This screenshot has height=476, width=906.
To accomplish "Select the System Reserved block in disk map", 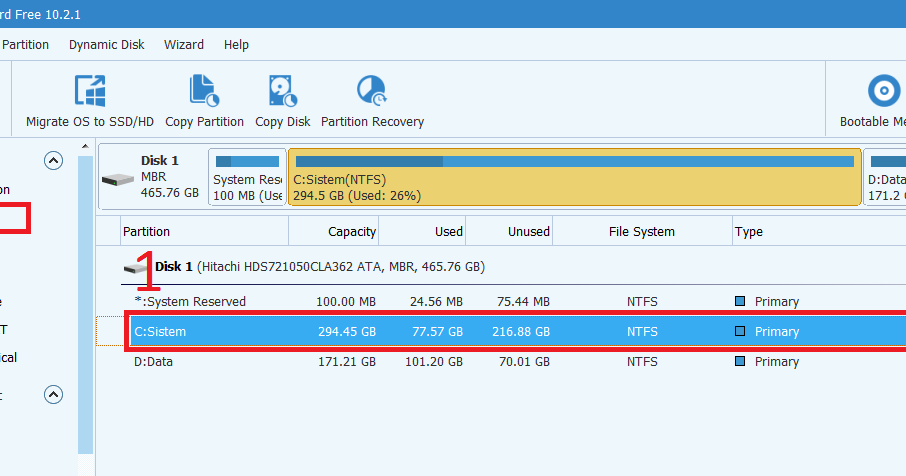I will [247, 177].
